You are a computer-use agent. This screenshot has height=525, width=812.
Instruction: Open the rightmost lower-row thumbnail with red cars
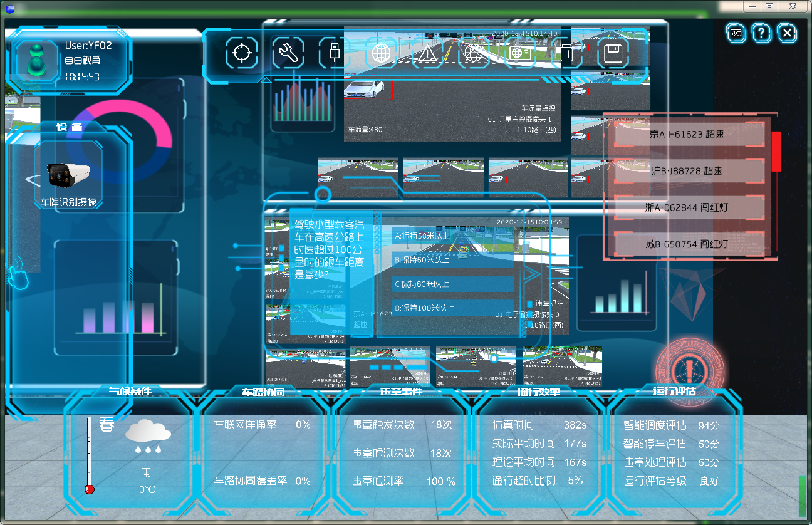563,367
